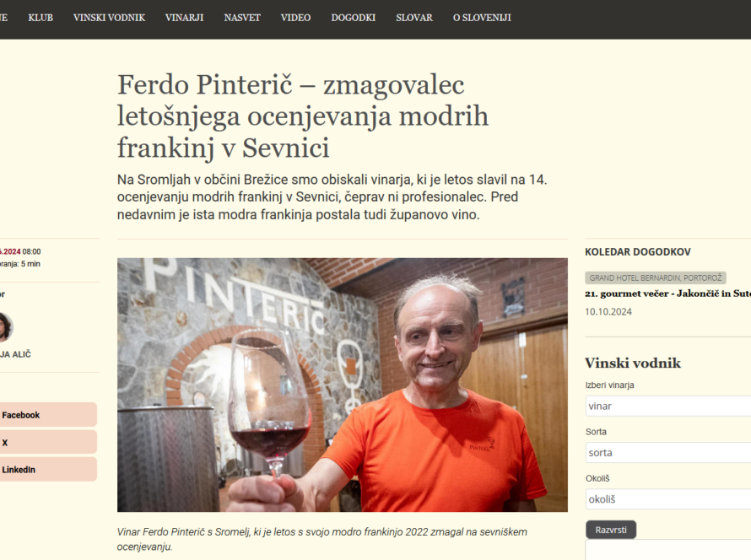Go to O SLOVENIJI in the navigation
Image resolution: width=751 pixels, height=560 pixels.
pos(482,18)
